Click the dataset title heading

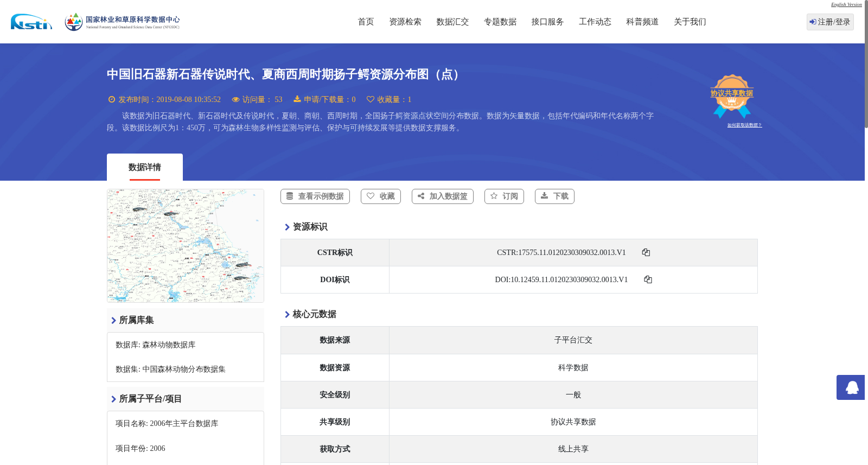(x=285, y=74)
